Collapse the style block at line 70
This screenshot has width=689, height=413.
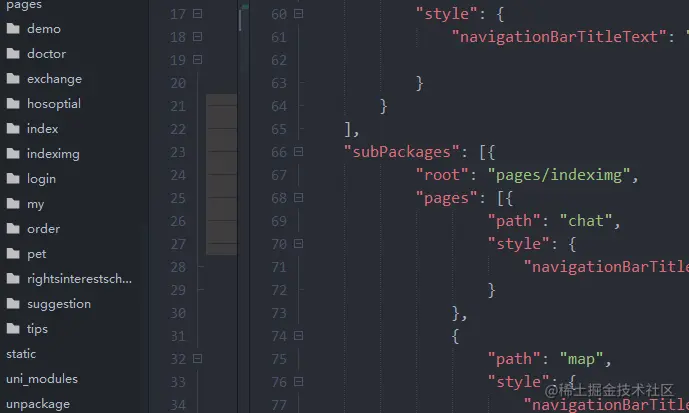click(298, 243)
